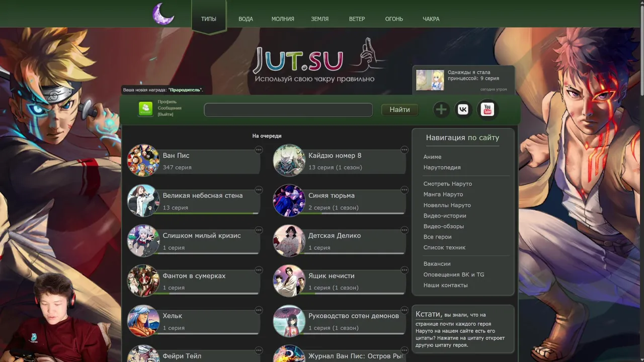Open the Список техник link
This screenshot has height=362, width=644.
pos(444,247)
